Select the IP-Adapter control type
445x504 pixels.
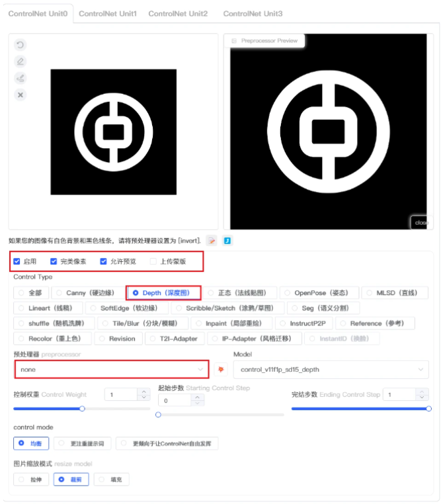pyautogui.click(x=255, y=339)
